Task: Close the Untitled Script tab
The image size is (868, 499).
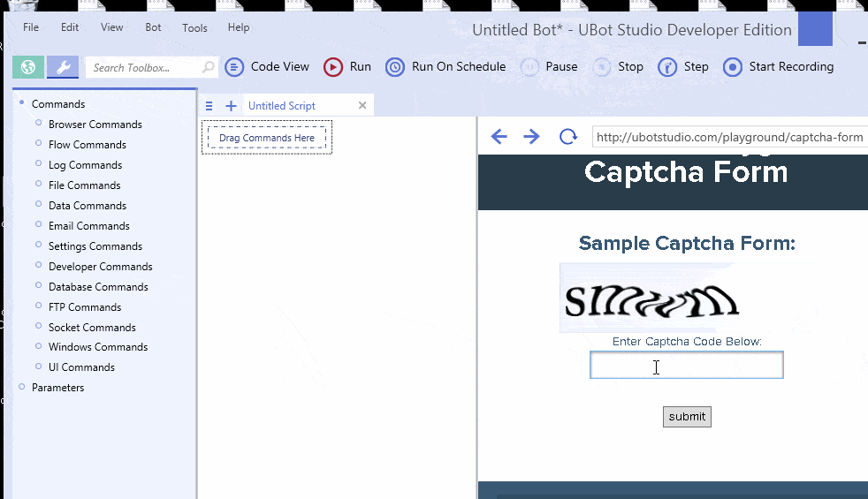Action: click(x=362, y=106)
